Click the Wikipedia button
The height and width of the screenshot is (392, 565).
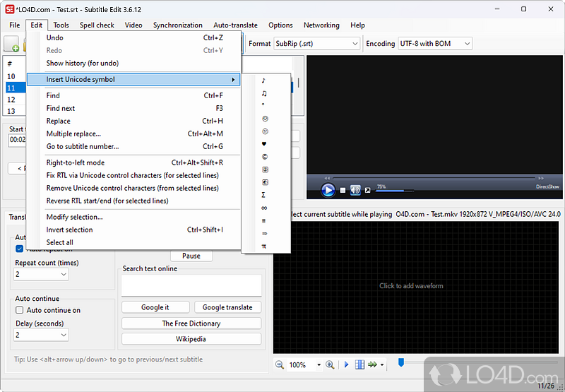tap(191, 339)
